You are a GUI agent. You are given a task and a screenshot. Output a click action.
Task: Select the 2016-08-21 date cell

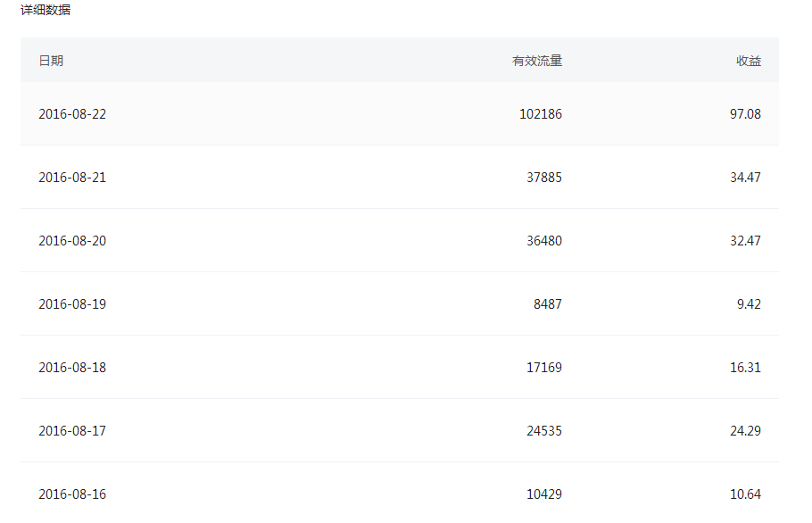(72, 178)
